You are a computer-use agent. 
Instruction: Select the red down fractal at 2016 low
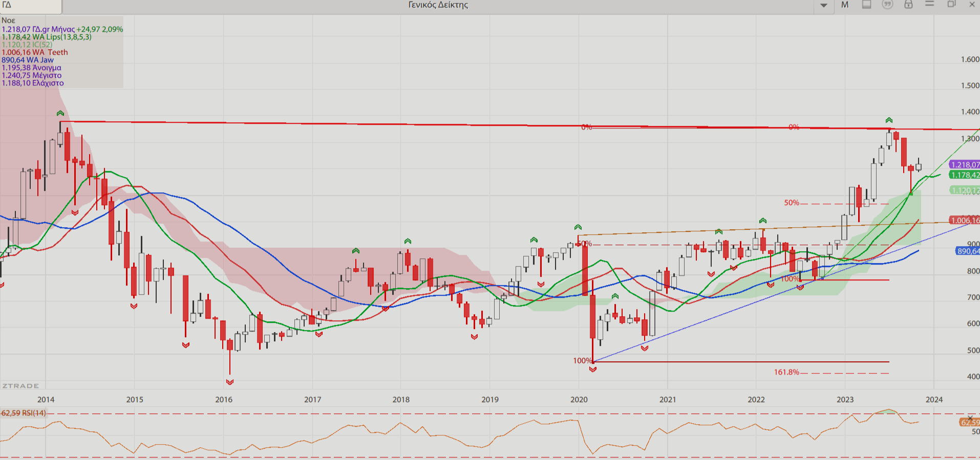(x=230, y=382)
